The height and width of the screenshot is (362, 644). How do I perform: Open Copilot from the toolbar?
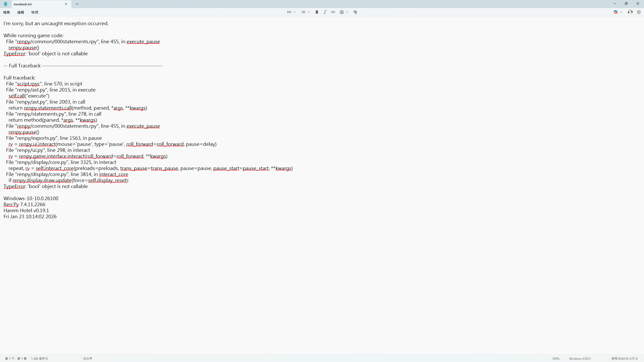point(615,12)
